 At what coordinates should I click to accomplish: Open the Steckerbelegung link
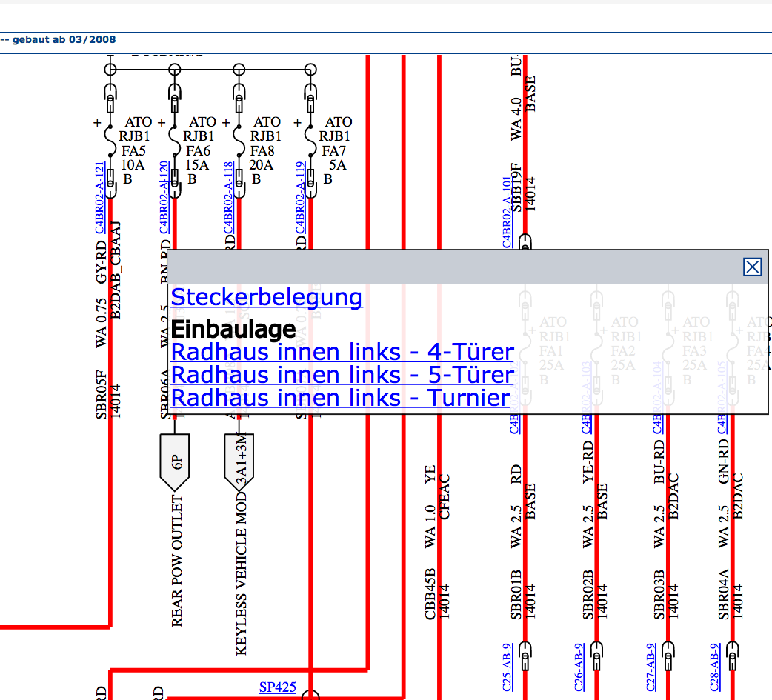pos(267,297)
